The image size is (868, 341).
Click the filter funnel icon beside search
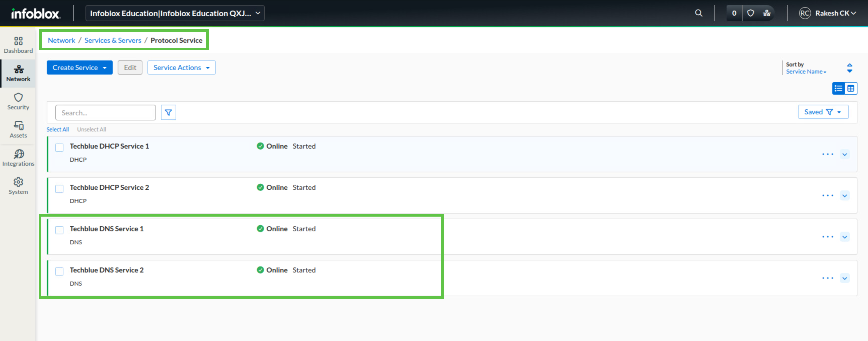click(x=169, y=112)
